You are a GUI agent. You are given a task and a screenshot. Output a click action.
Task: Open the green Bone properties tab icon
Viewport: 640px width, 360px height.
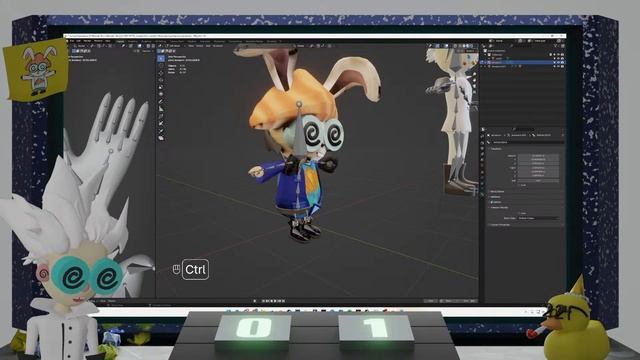tap(482, 195)
